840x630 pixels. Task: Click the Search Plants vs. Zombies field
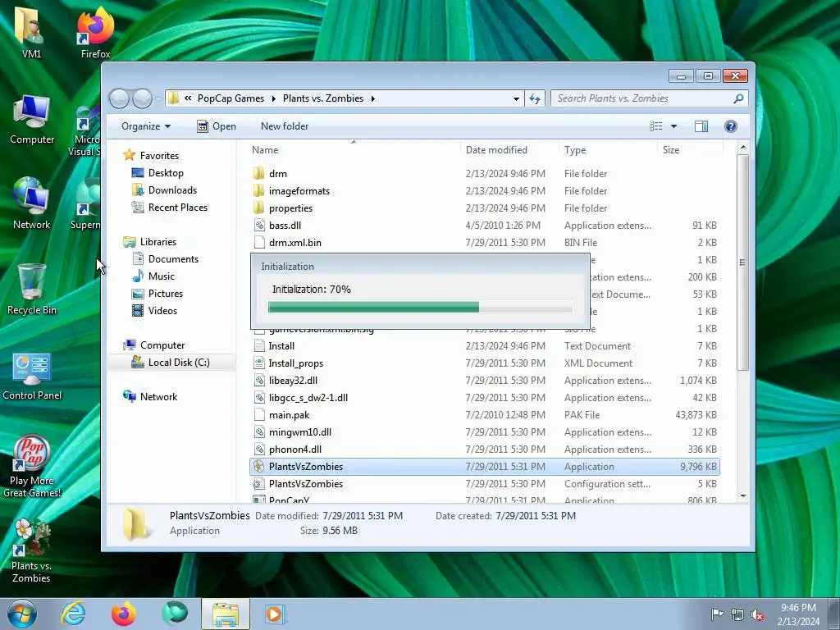(x=649, y=98)
